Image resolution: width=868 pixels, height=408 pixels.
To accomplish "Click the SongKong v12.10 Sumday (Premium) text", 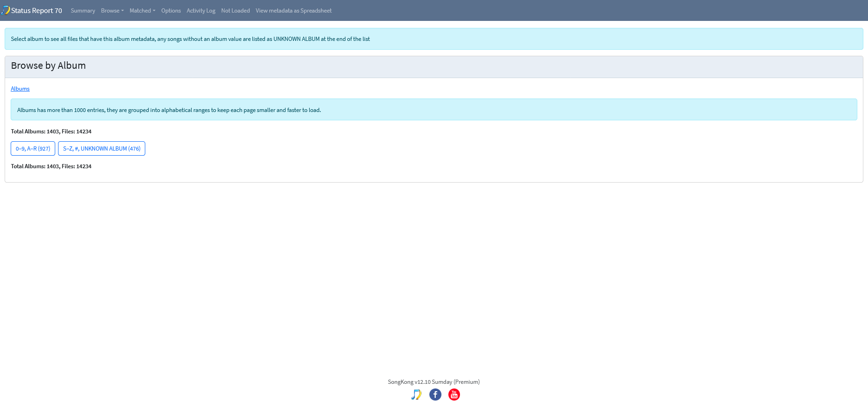I will click(434, 382).
